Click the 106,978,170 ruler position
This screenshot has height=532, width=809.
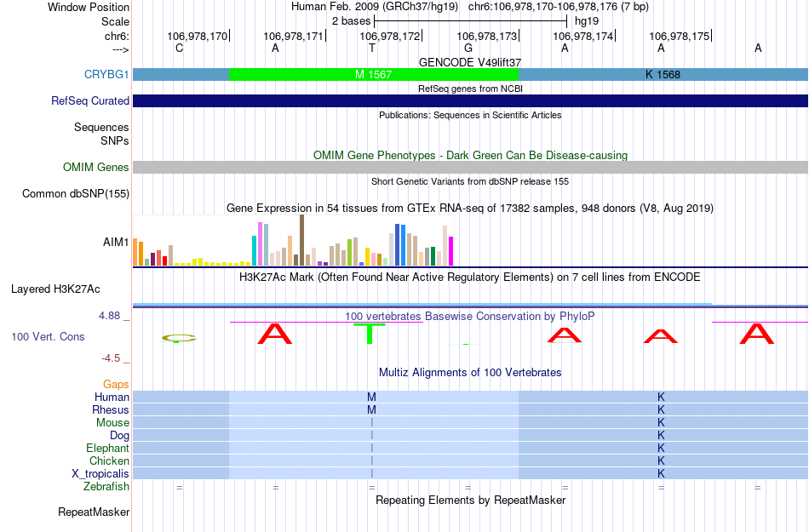click(197, 36)
